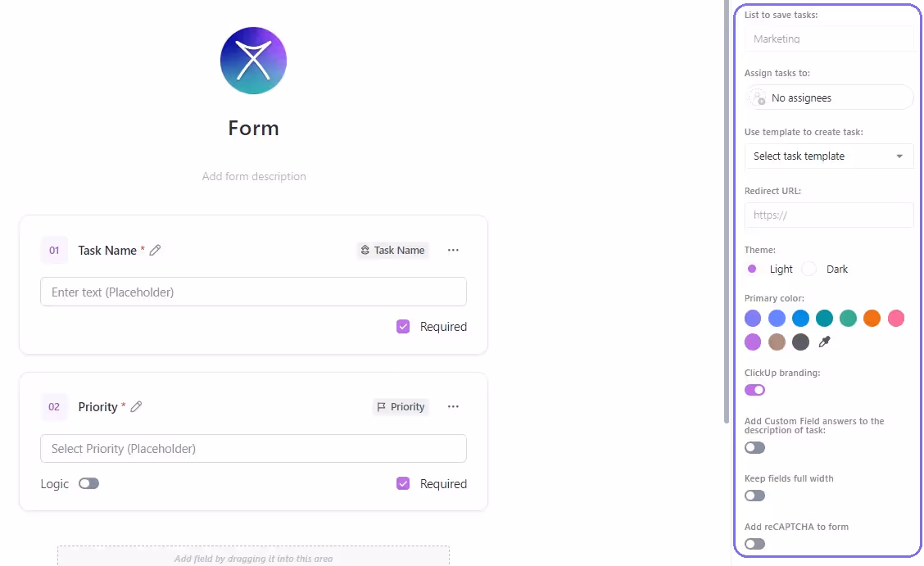Click the eyedropper custom color picker icon

825,342
